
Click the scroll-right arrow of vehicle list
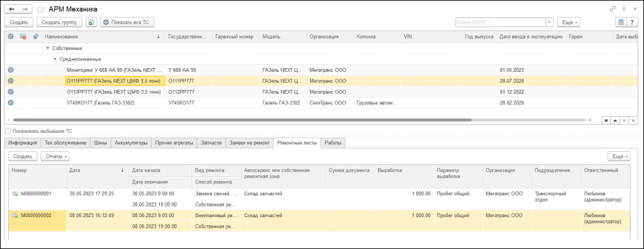click(590, 120)
